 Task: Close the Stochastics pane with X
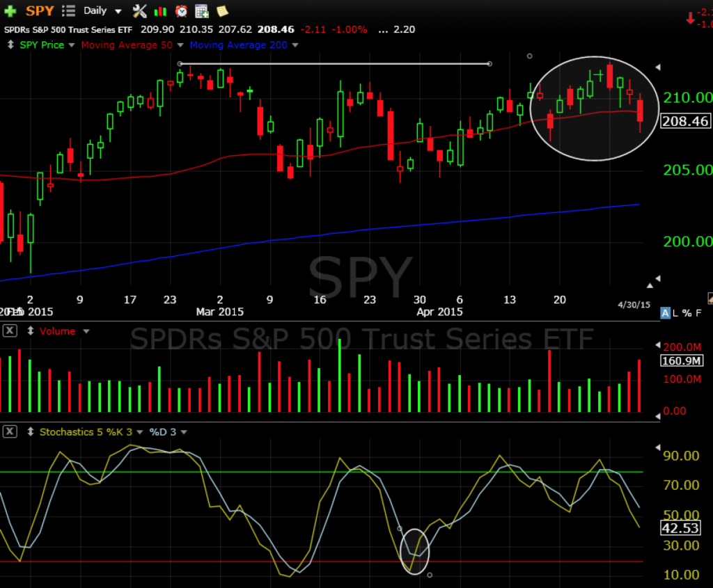tap(10, 431)
